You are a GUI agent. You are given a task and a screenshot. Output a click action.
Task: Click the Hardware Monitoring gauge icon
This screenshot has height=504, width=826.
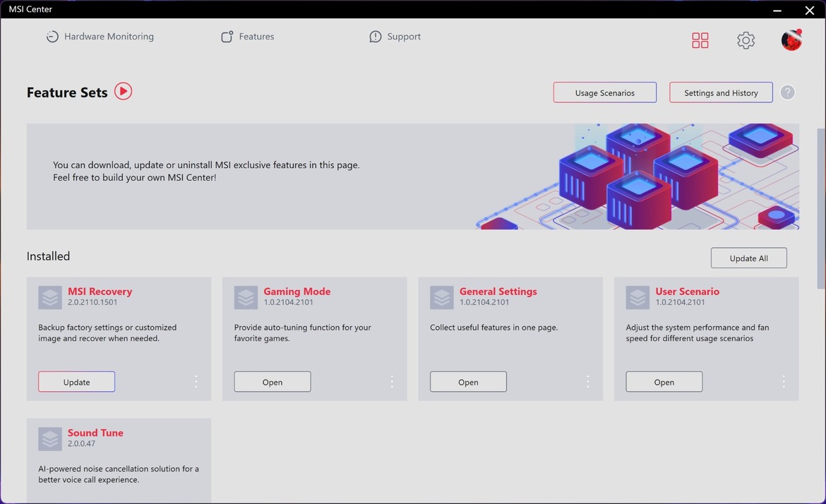coord(52,36)
